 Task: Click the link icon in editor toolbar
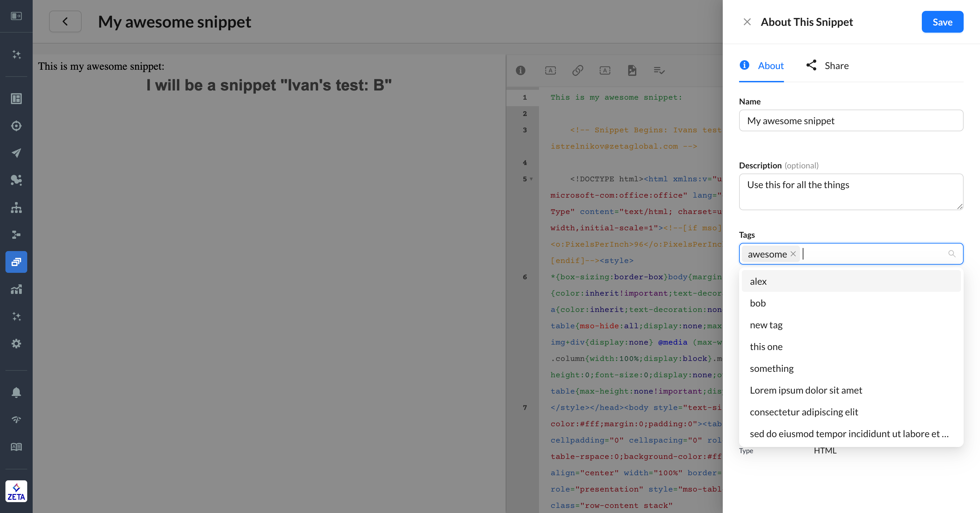point(577,70)
